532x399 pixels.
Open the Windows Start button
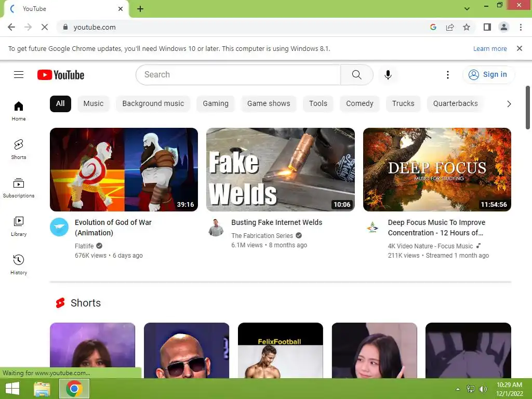click(12, 389)
